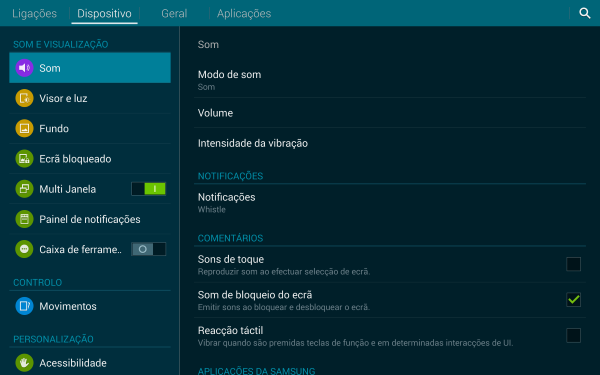Check the Sons de toque checkbox
Screen dimensions: 600x375
[x=573, y=264]
